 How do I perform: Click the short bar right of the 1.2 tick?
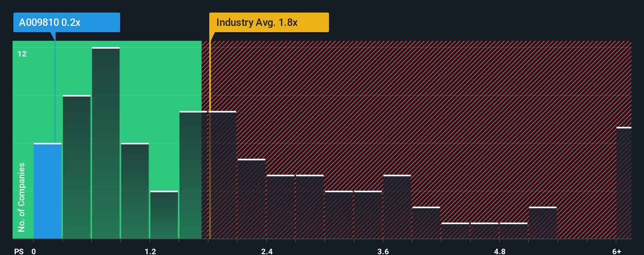[164, 215]
